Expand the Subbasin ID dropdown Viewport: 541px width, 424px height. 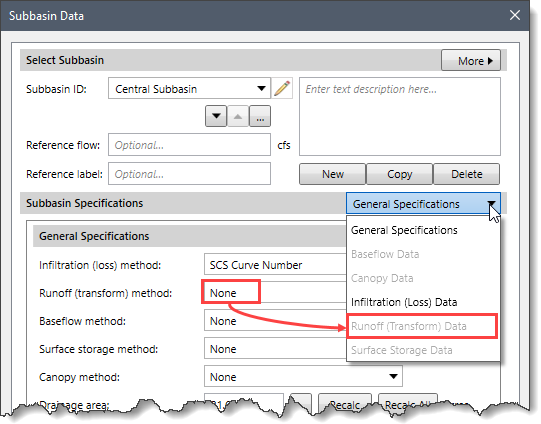tap(262, 89)
